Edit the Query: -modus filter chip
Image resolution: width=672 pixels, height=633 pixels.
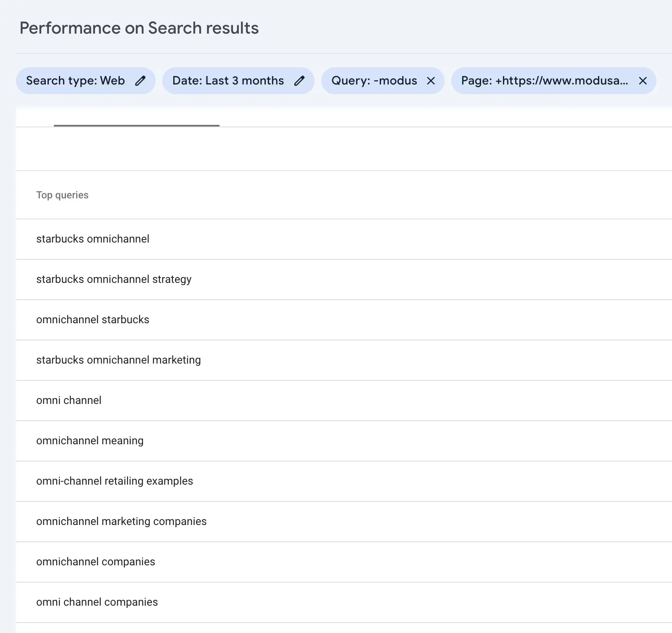coord(374,81)
